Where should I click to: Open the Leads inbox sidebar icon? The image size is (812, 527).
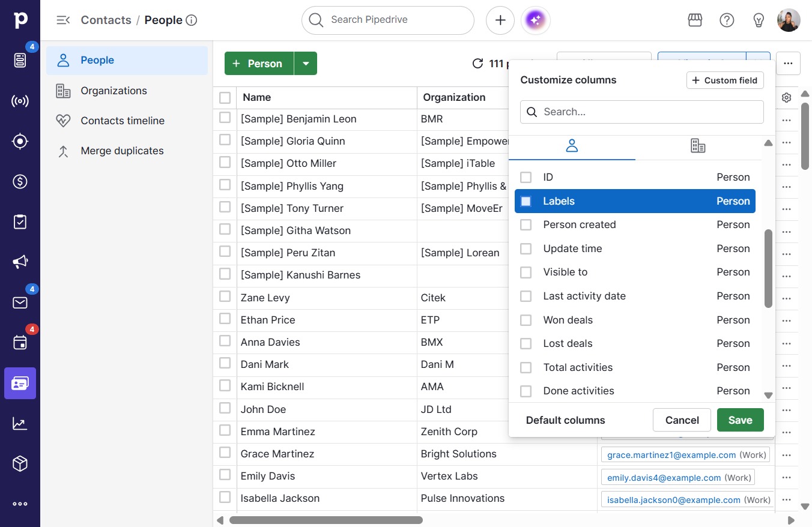point(20,60)
